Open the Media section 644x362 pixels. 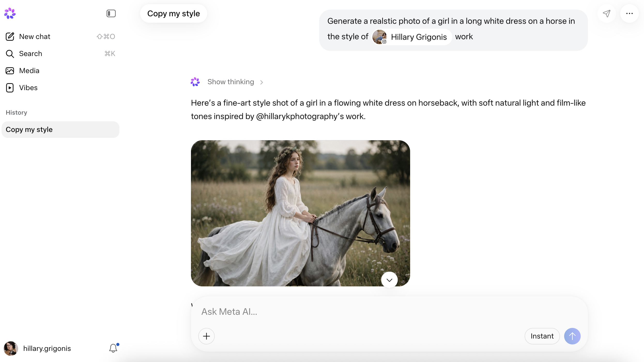(60, 71)
